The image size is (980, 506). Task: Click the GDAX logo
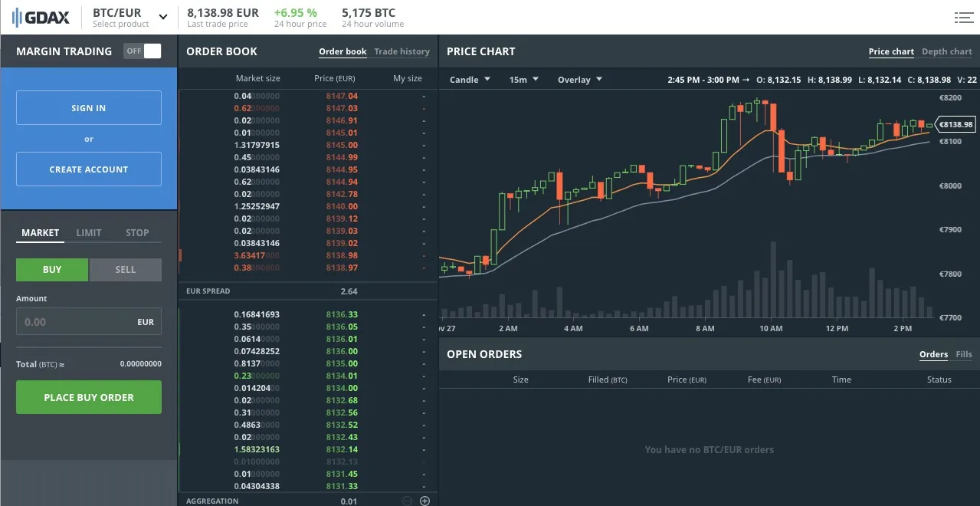41,17
